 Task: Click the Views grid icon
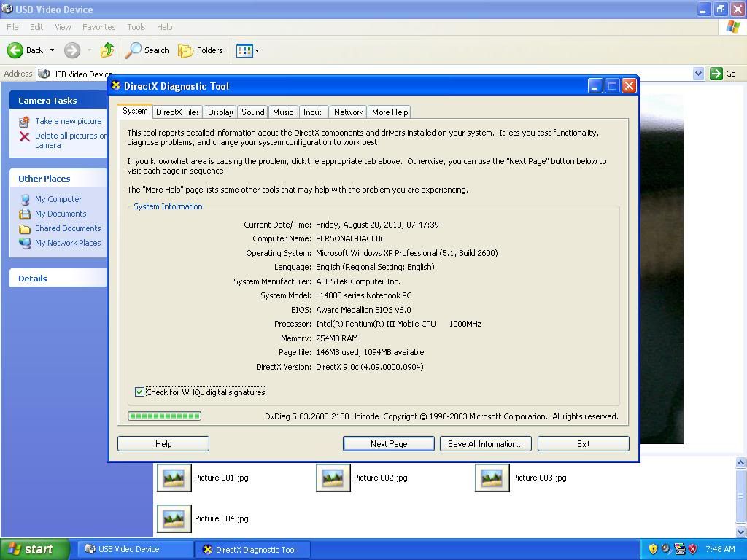point(244,50)
